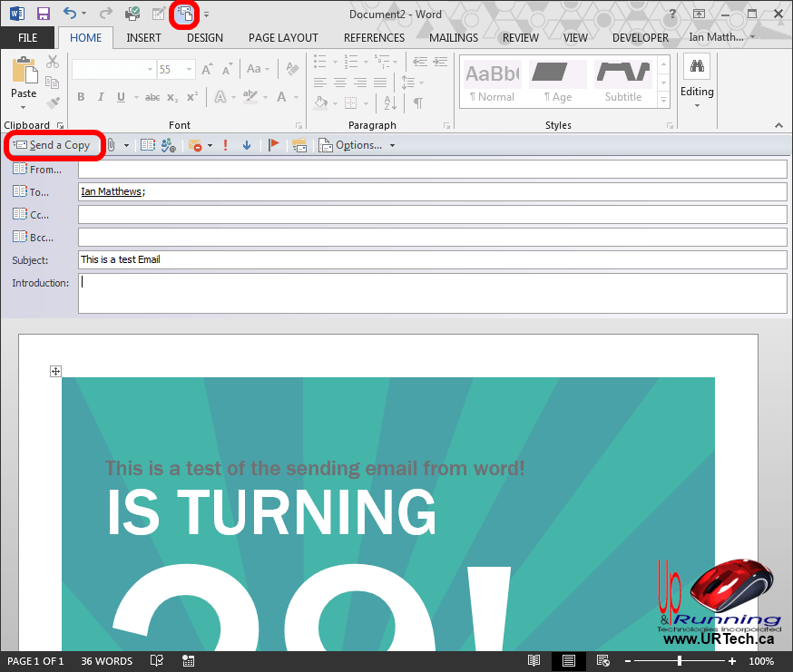Click into the Subject text field
This screenshot has width=793, height=672.
tap(432, 259)
